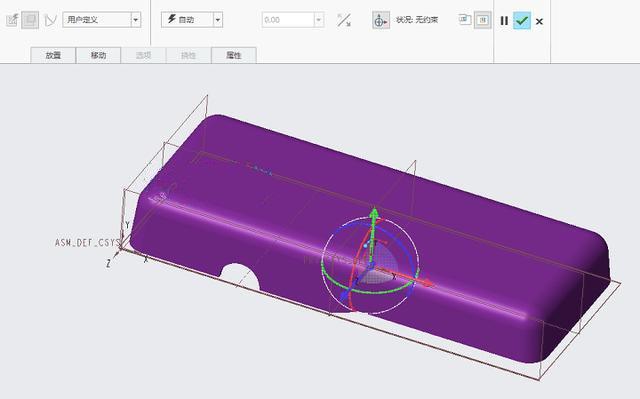The height and width of the screenshot is (399, 640).
Task: Open the 用户定义 constraint set dropdown arrow
Action: pos(136,20)
